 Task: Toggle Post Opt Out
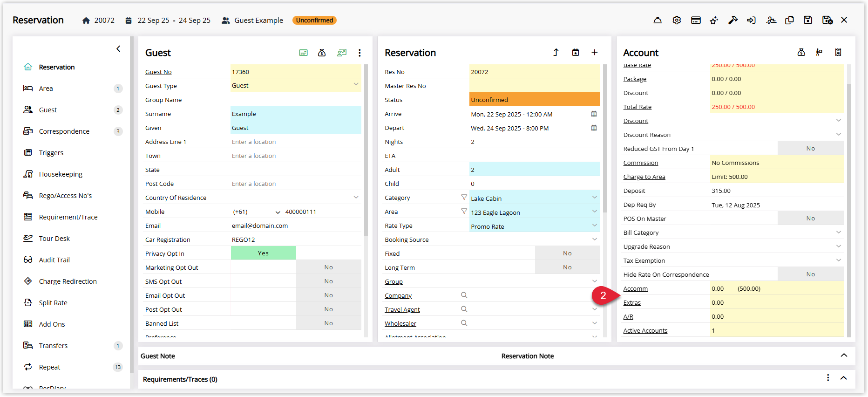tap(329, 309)
